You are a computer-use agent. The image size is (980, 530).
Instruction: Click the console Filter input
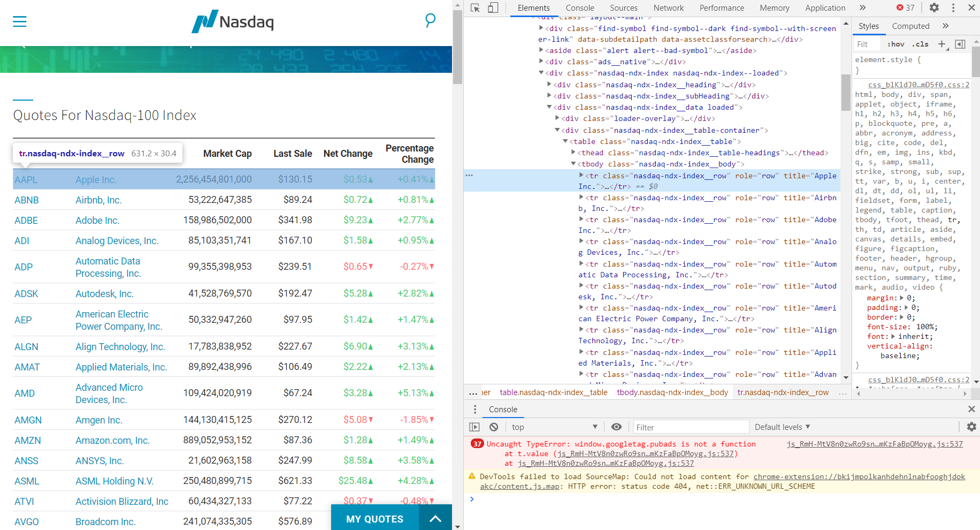(691, 427)
